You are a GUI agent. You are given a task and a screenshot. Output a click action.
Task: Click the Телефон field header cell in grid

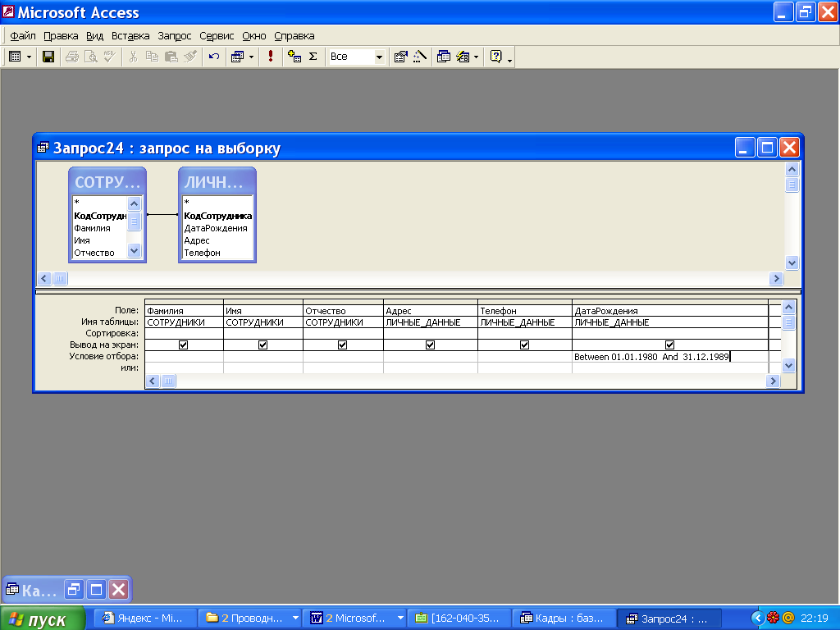[524, 311]
